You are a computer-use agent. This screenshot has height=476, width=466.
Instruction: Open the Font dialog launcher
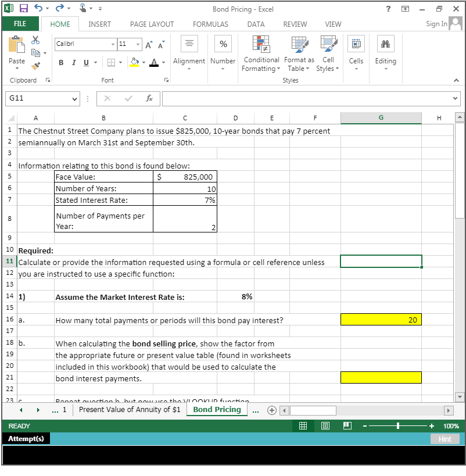click(x=166, y=80)
